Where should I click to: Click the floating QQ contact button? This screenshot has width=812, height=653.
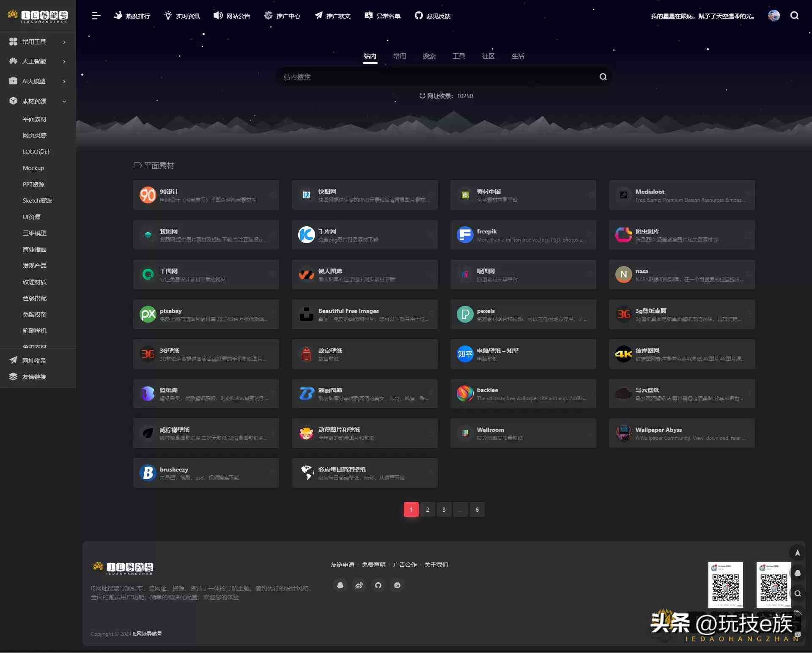tap(797, 573)
